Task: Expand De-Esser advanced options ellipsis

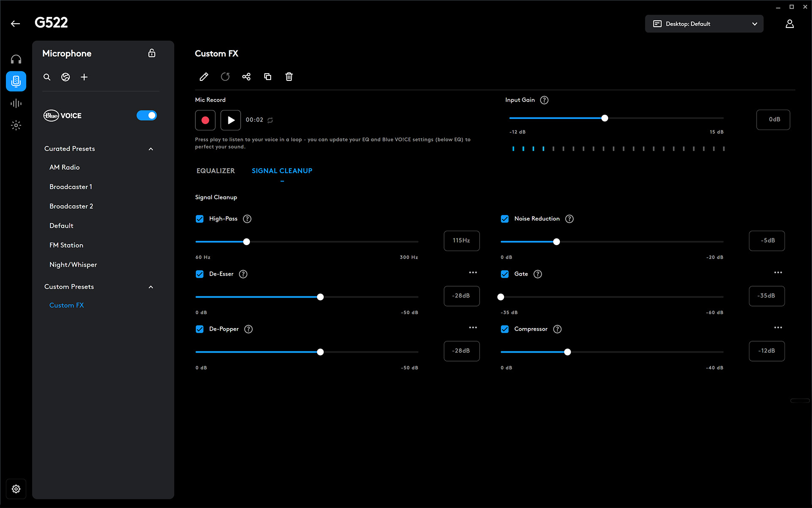Action: [x=473, y=273]
